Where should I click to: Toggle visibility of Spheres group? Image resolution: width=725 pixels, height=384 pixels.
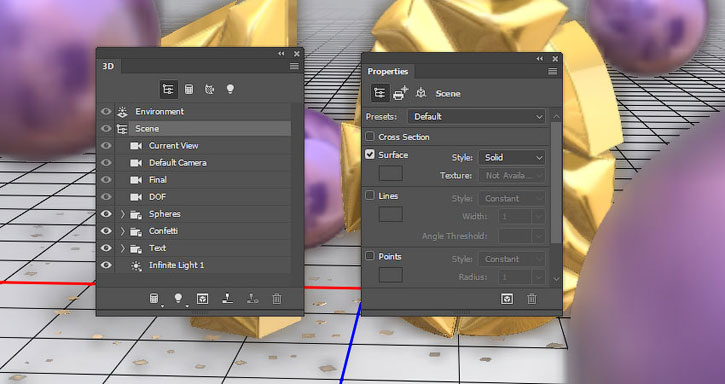pos(106,214)
